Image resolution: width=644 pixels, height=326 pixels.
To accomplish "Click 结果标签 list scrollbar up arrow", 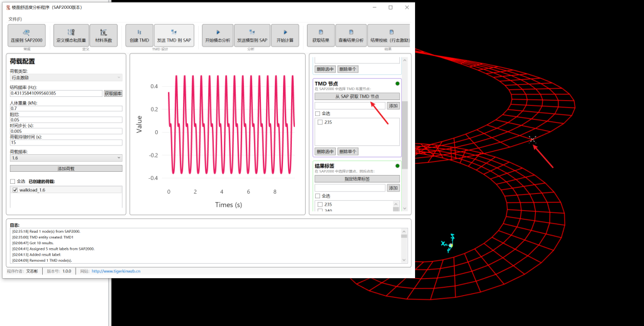I will (x=396, y=204).
